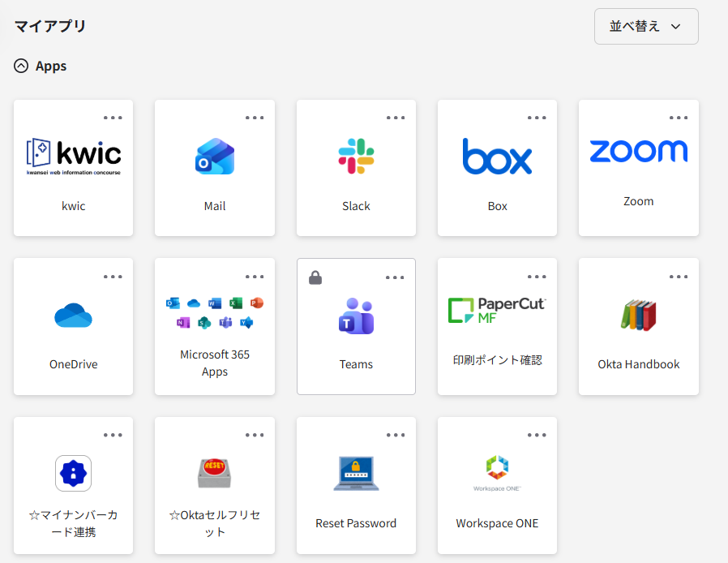
Task: Launch the Workspace ONE logo
Action: [x=497, y=473]
